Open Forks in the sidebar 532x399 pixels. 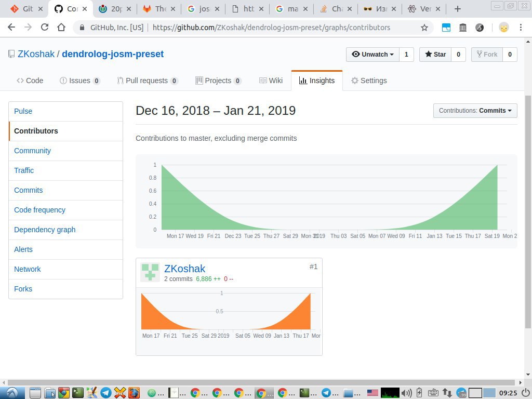[x=23, y=289]
